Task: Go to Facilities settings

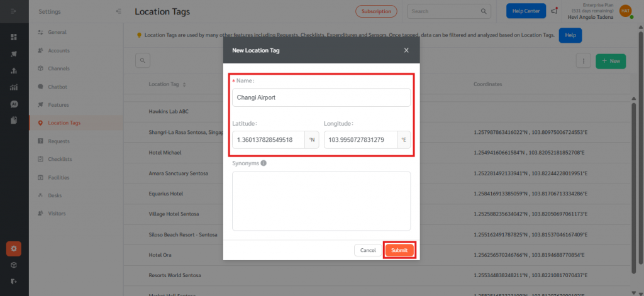Action: click(x=58, y=178)
